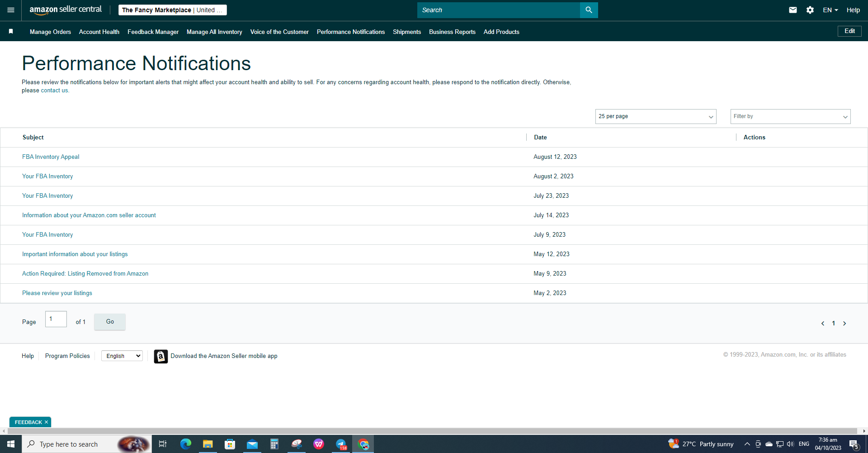This screenshot has width=868, height=453.
Task: Click the Page number input box
Action: tap(56, 319)
